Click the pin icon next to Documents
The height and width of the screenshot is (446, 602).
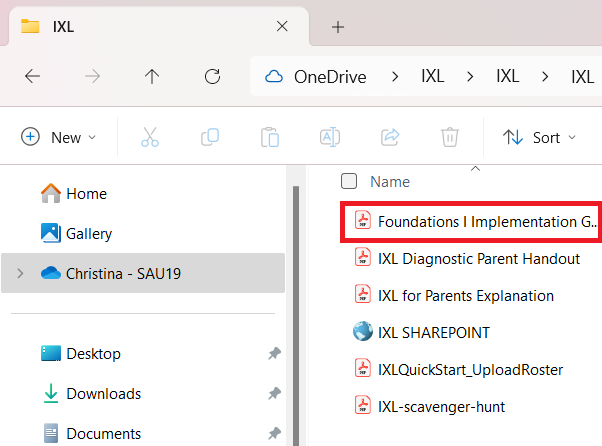(275, 433)
